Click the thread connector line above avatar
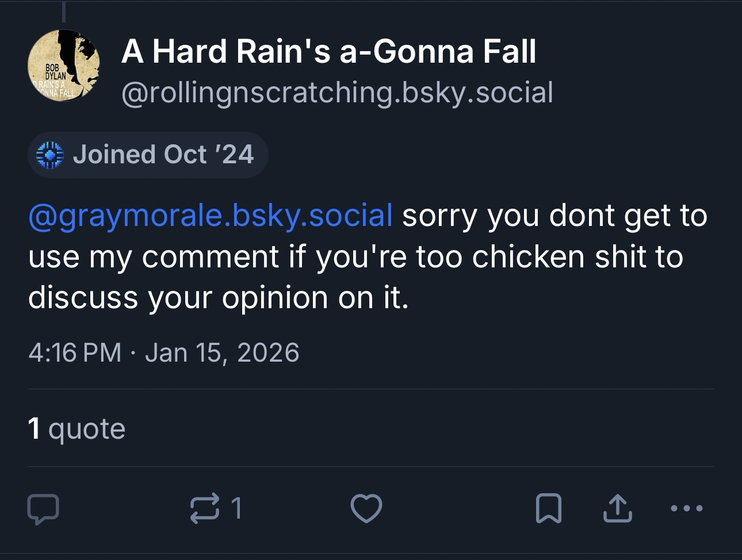This screenshot has height=560, width=742. click(63, 11)
